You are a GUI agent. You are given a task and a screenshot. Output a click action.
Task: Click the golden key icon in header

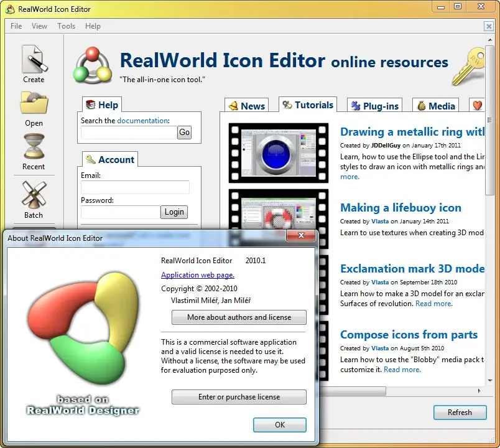(468, 67)
